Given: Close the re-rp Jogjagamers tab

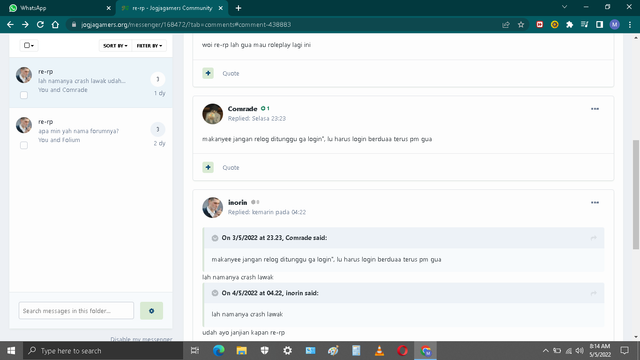Looking at the screenshot, I should pyautogui.click(x=220, y=8).
